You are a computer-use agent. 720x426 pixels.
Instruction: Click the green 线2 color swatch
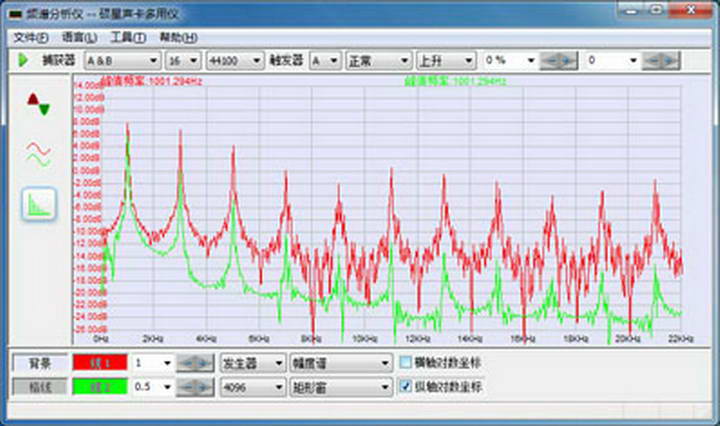coord(99,386)
